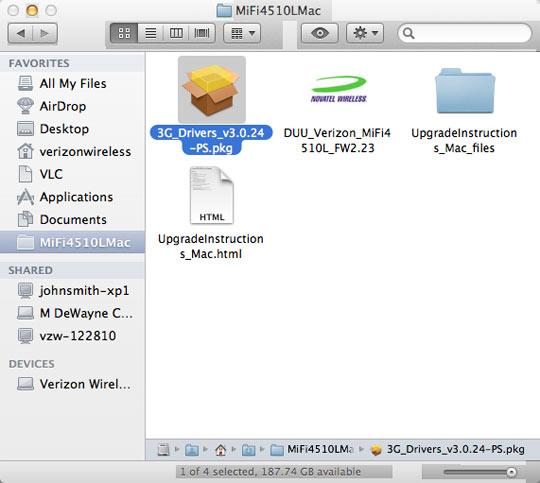Select VLC in the sidebar
The width and height of the screenshot is (540, 483).
point(72,174)
